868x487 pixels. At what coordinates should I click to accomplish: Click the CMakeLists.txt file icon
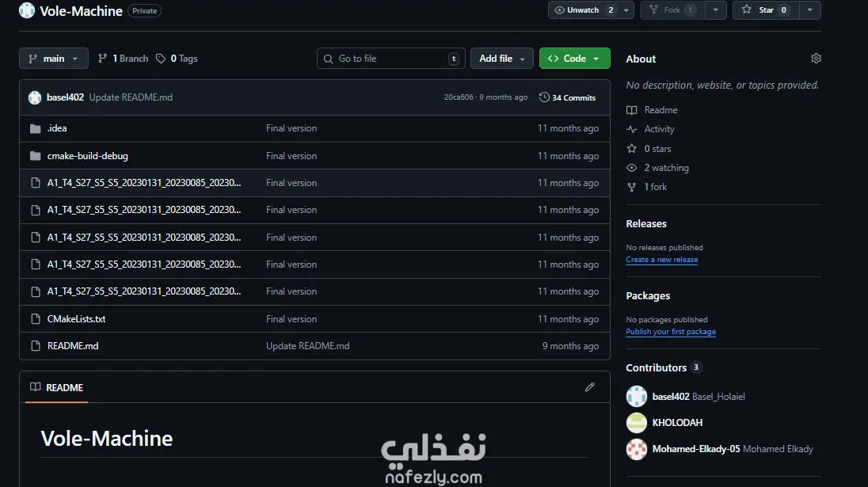click(x=36, y=319)
